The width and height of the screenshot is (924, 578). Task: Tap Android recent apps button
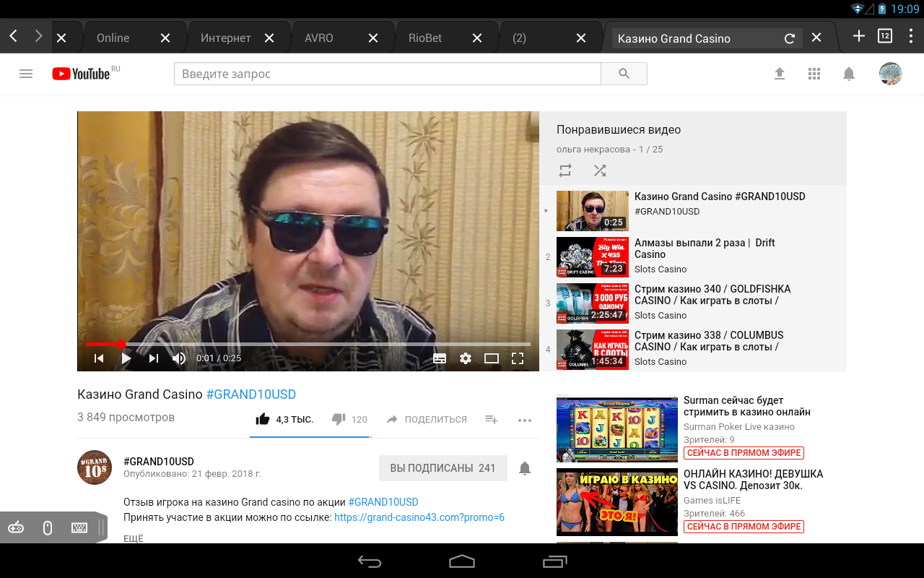554,561
